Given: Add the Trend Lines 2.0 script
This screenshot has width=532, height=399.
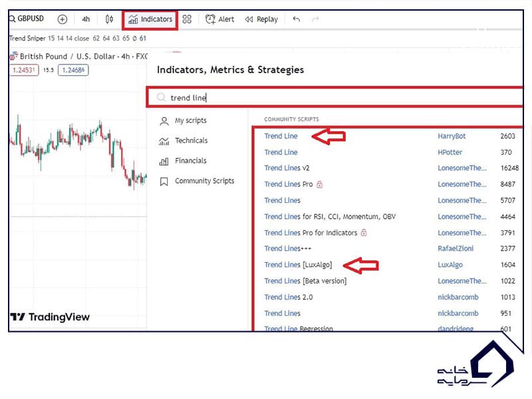Looking at the screenshot, I should (289, 297).
